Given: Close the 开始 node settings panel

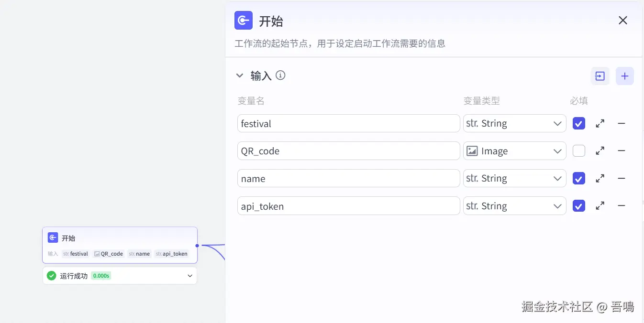Looking at the screenshot, I should pyautogui.click(x=622, y=20).
